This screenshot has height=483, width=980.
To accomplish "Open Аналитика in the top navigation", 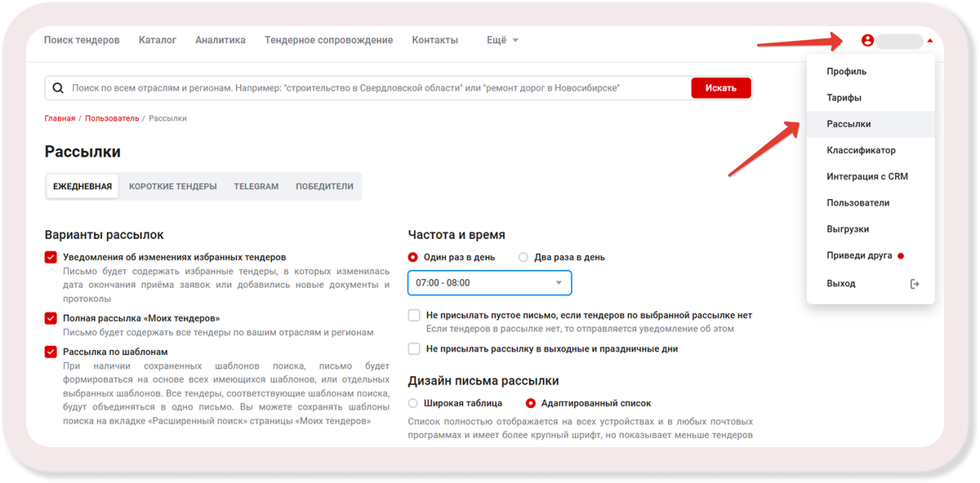I will click(x=220, y=40).
